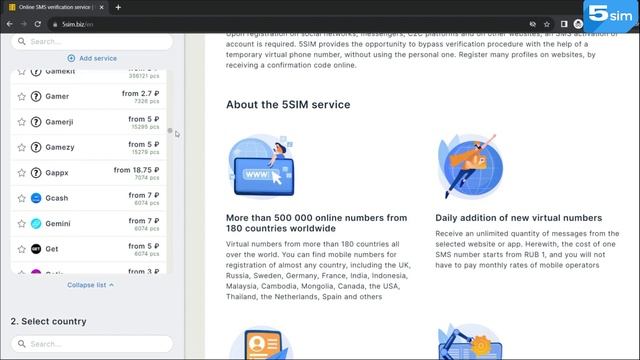The image size is (640, 360).
Task: Click the Add service link
Action: (x=92, y=58)
